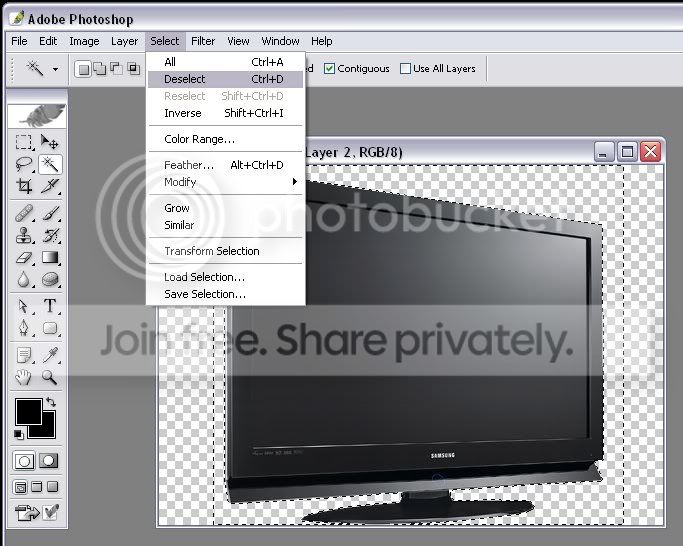Screen dimensions: 683x546
Task: Switch to Full Screen mode
Action: tap(53, 487)
